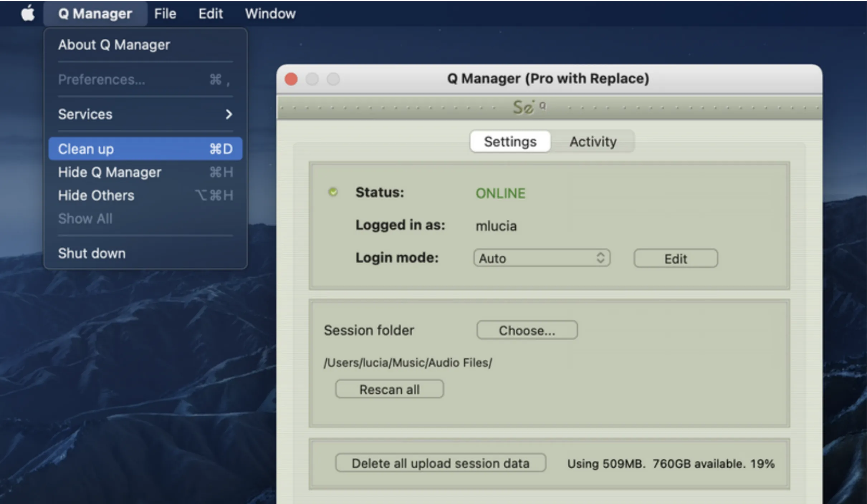Click the Edit button
Image resolution: width=867 pixels, height=504 pixels.
point(676,258)
